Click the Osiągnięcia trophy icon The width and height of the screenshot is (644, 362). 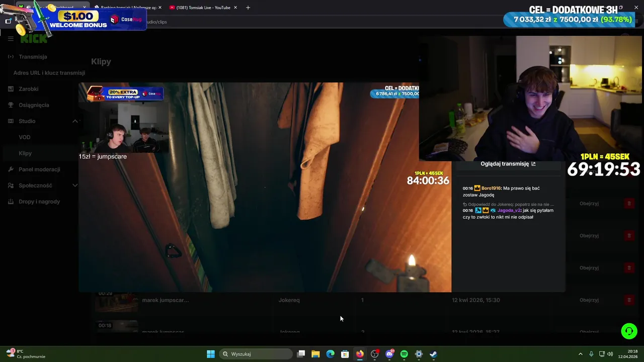coord(11,105)
